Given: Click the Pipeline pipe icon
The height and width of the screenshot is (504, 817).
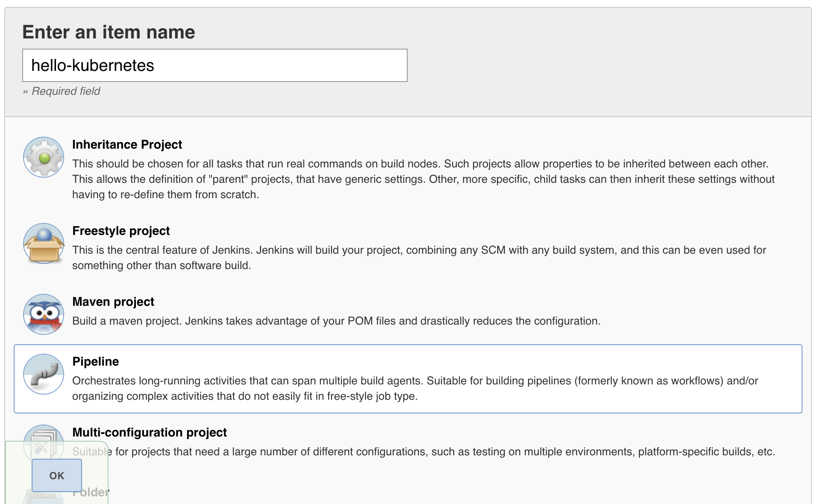Looking at the screenshot, I should [44, 374].
